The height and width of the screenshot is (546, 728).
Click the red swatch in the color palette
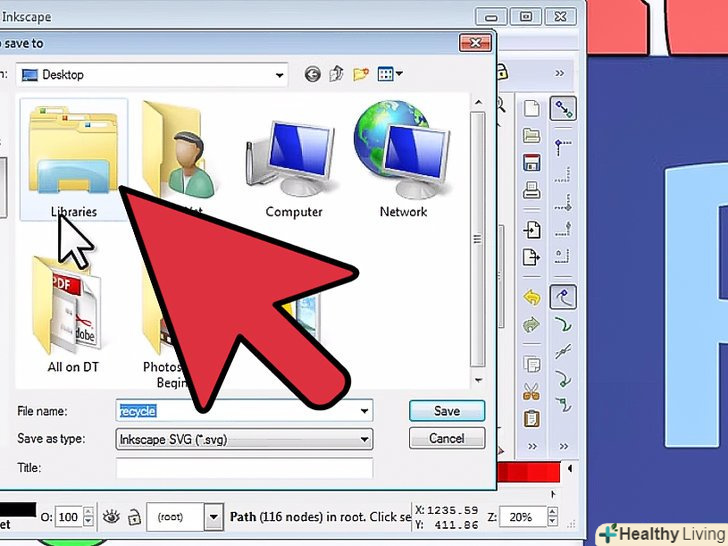coord(528,473)
